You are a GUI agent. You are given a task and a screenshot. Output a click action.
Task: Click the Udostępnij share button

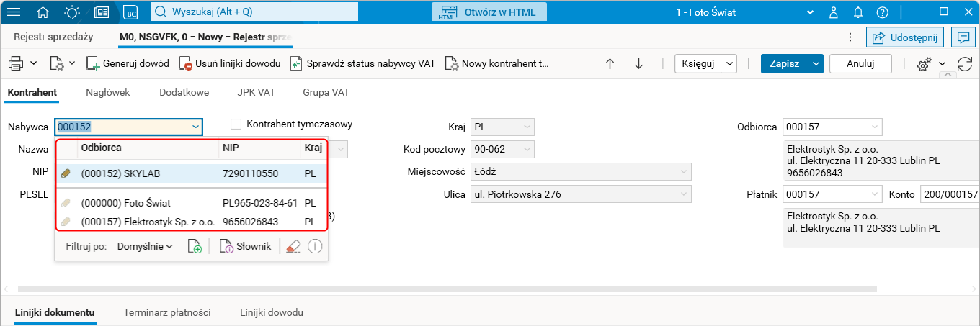(x=906, y=37)
